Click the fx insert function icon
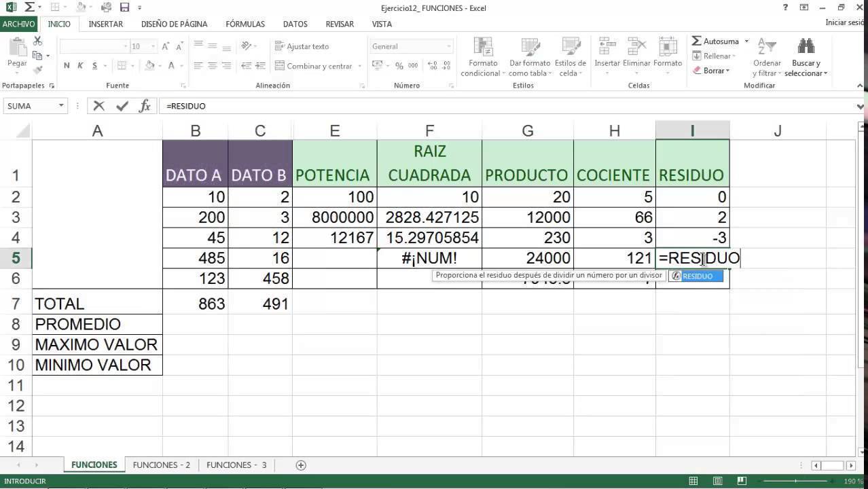This screenshot has width=868, height=489. 145,106
